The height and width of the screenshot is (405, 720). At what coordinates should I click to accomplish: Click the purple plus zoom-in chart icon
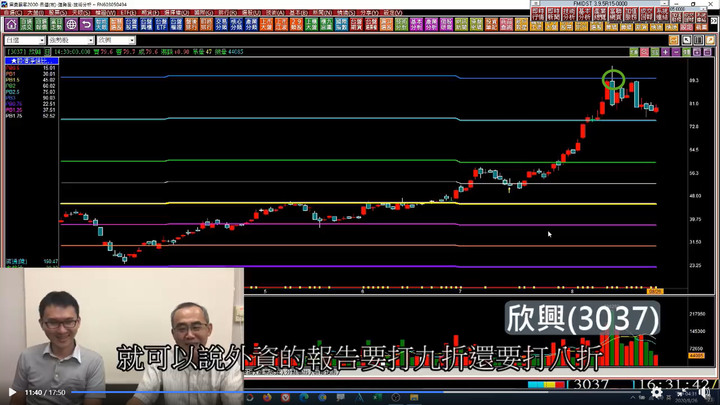tap(665, 52)
